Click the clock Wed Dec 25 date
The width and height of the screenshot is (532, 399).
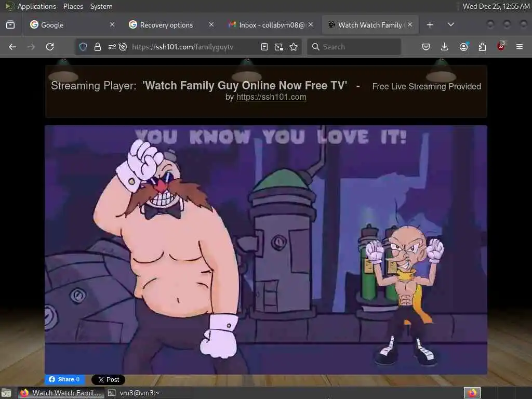(x=496, y=6)
